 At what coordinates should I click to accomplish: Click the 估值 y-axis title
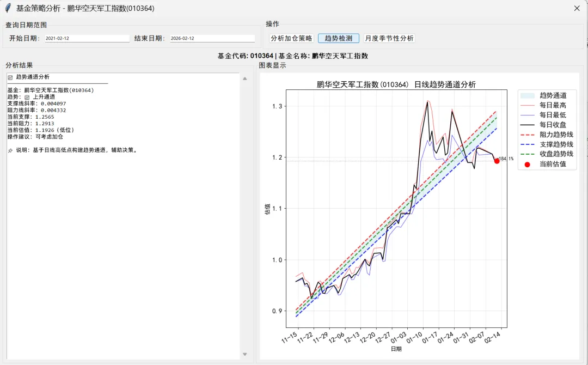267,209
